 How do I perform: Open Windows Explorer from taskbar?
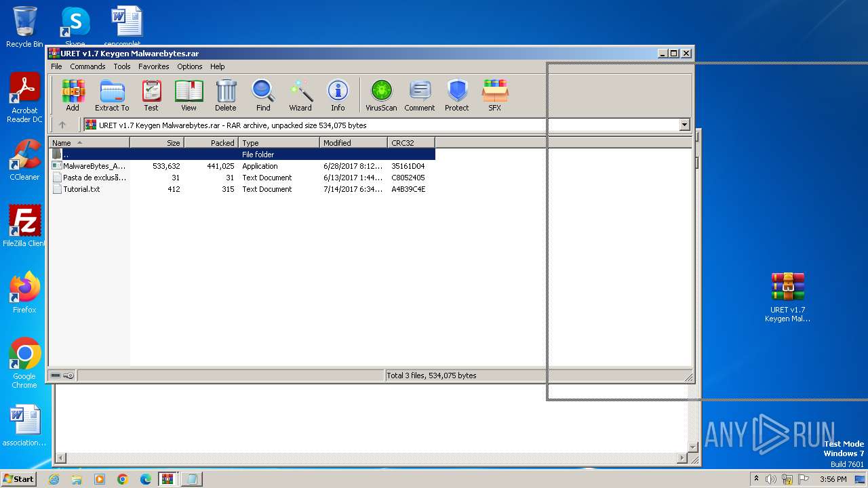point(77,479)
